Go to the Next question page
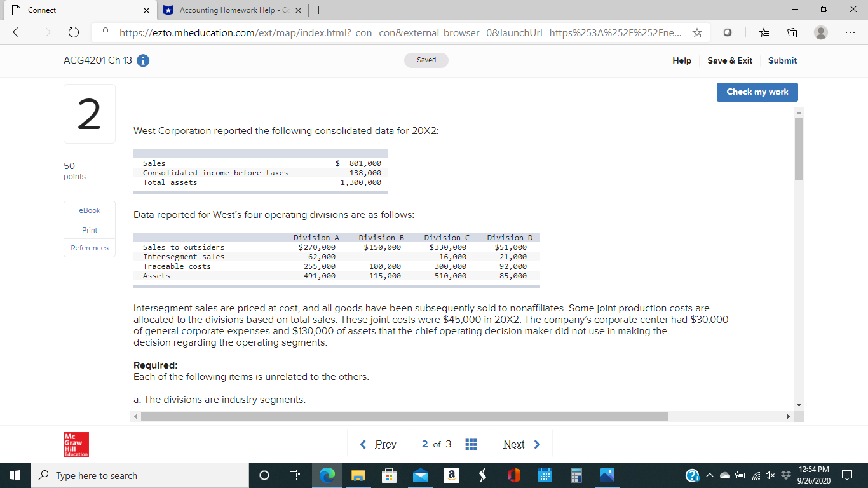The width and height of the screenshot is (868, 488). 513,444
